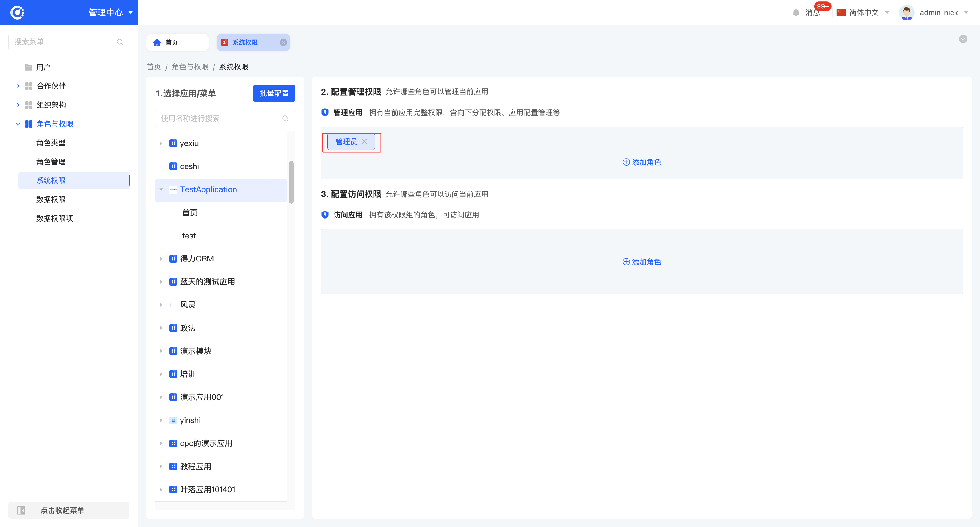The width and height of the screenshot is (980, 527).
Task: Click the 组织架构 grid icon
Action: click(29, 105)
